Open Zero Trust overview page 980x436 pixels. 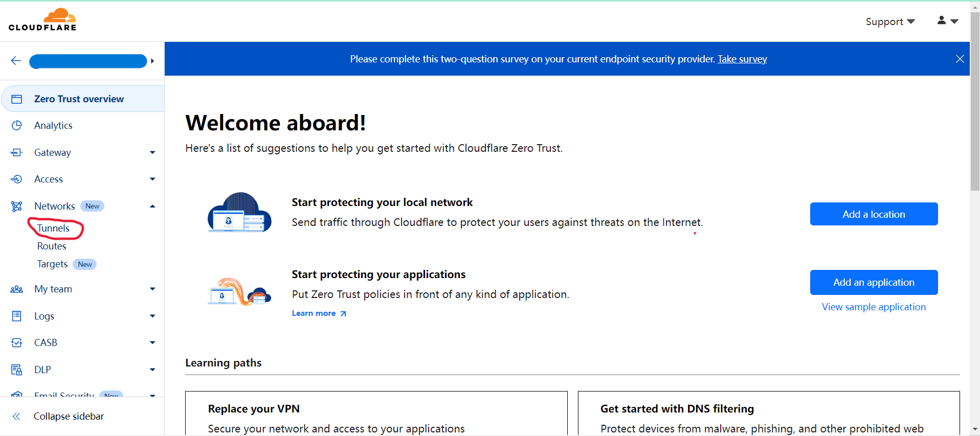(x=83, y=99)
